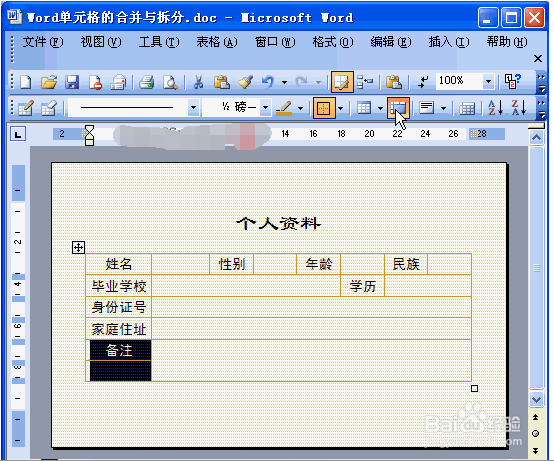The height and width of the screenshot is (461, 554).
Task: Click the 个人资料 title text
Action: tap(278, 223)
